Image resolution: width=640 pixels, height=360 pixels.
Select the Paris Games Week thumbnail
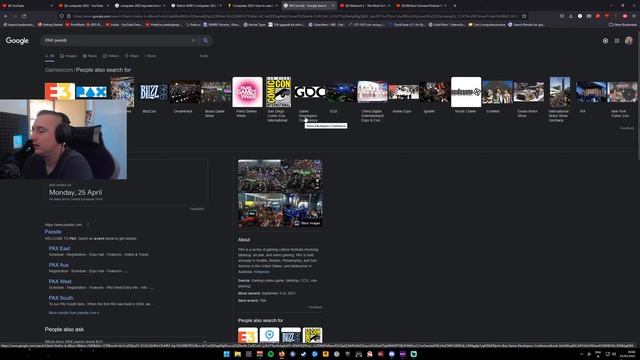247,92
